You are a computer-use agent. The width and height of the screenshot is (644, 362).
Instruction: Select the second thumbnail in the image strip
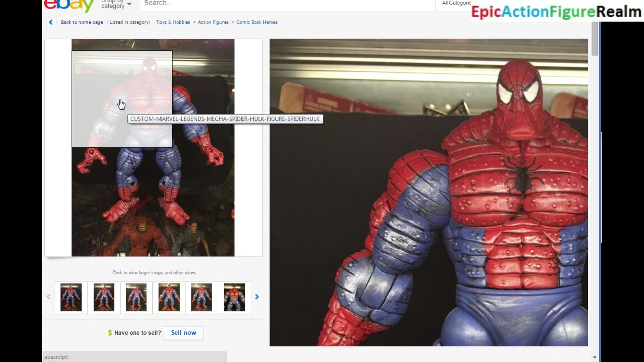pos(104,297)
